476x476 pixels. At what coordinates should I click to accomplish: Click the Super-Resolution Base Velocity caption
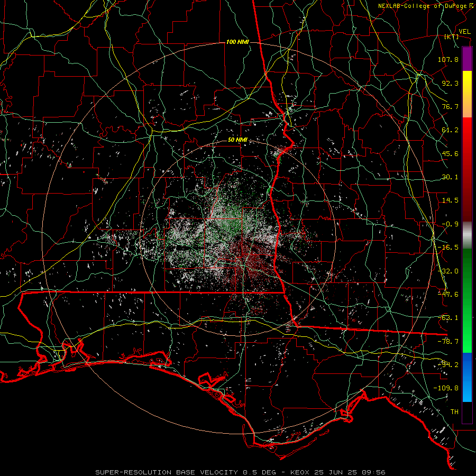point(240,472)
